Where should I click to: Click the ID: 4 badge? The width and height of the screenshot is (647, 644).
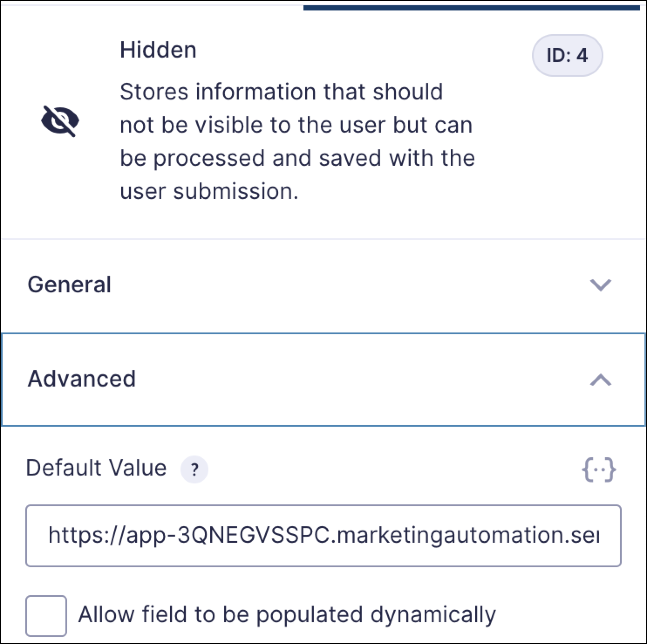pos(567,55)
